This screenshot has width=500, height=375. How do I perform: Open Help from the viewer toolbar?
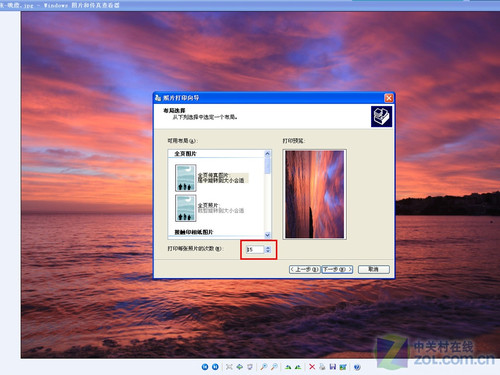(x=357, y=367)
